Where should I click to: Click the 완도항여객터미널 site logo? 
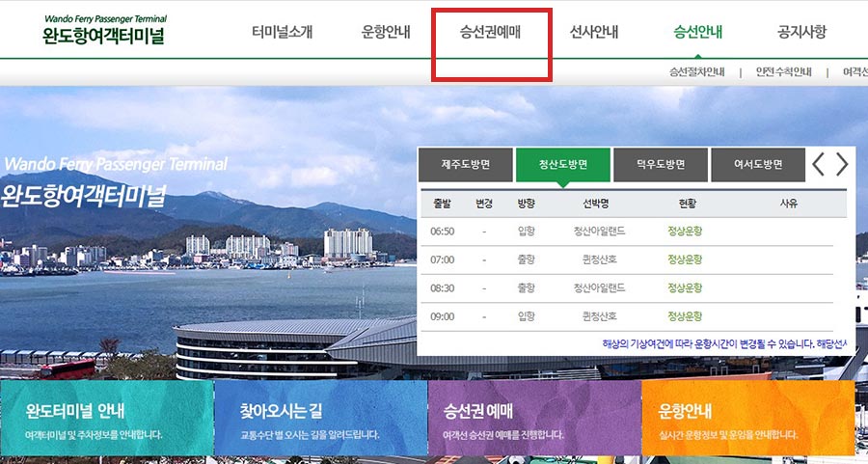[x=104, y=30]
